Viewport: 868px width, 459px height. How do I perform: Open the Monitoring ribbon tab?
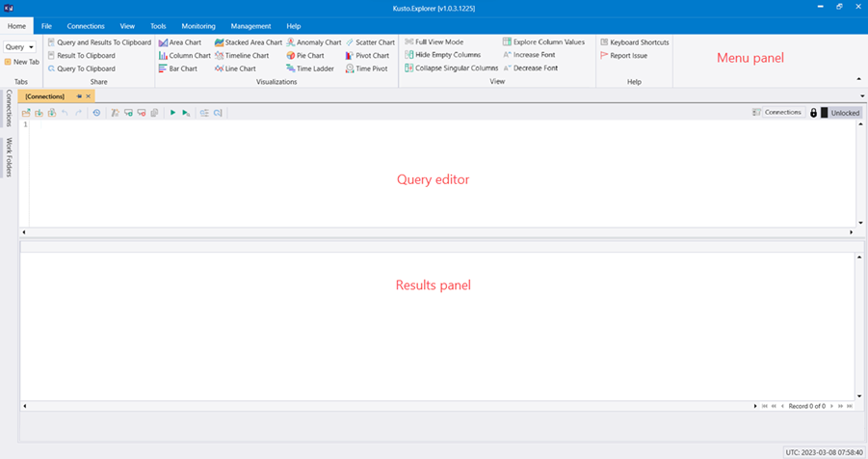(198, 26)
